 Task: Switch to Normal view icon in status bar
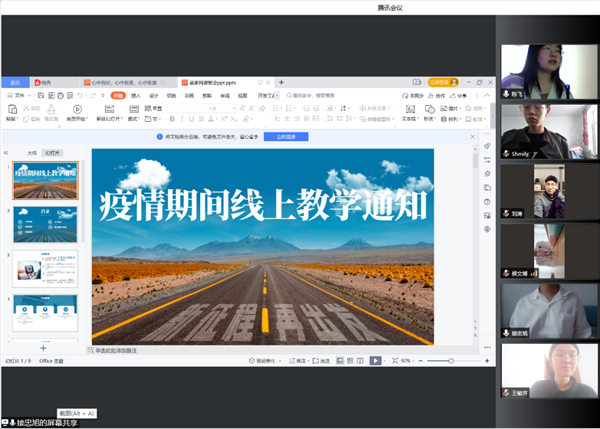[339, 360]
